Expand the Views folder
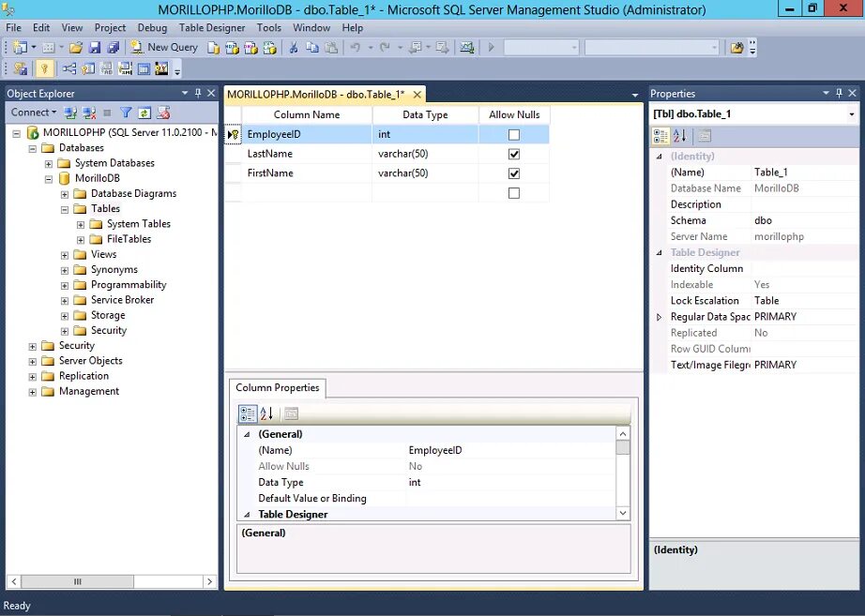Screen dimensions: 865x616 [65, 255]
